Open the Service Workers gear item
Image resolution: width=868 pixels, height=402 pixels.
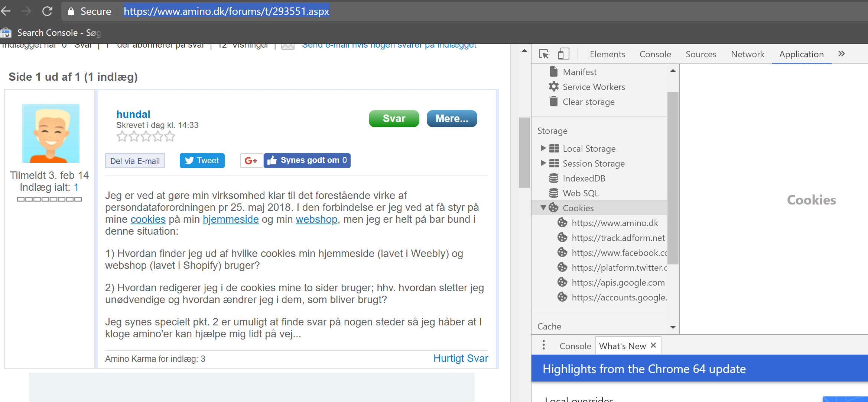593,87
